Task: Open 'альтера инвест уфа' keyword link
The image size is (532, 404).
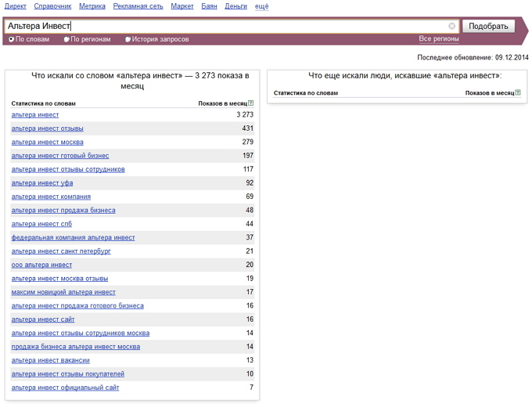Action: pyautogui.click(x=42, y=183)
